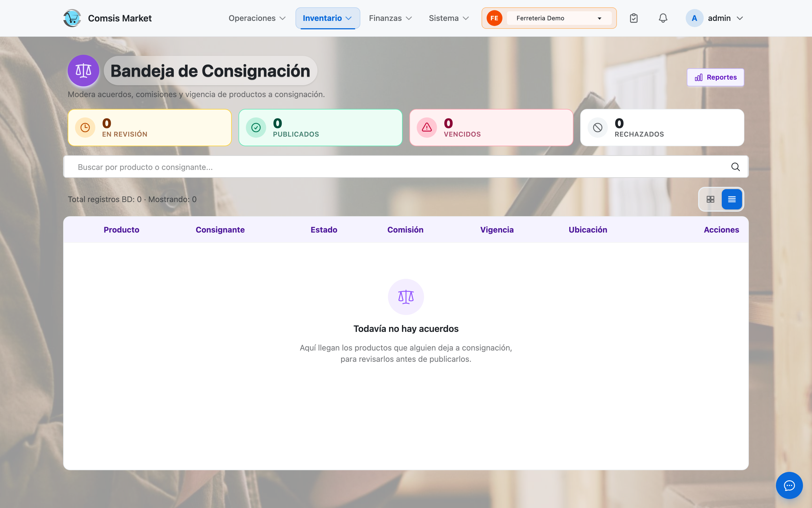The height and width of the screenshot is (508, 812).
Task: Click the Comsis Market cart logo
Action: tap(72, 18)
